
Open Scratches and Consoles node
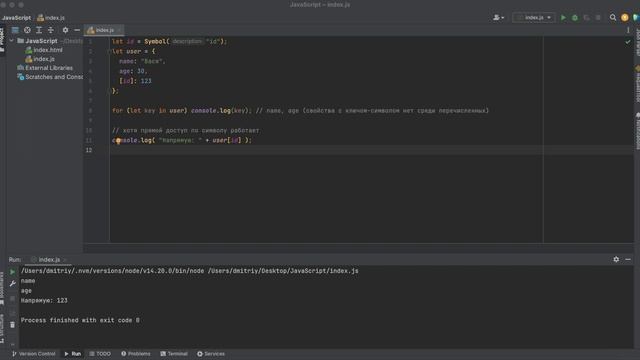tap(50, 77)
